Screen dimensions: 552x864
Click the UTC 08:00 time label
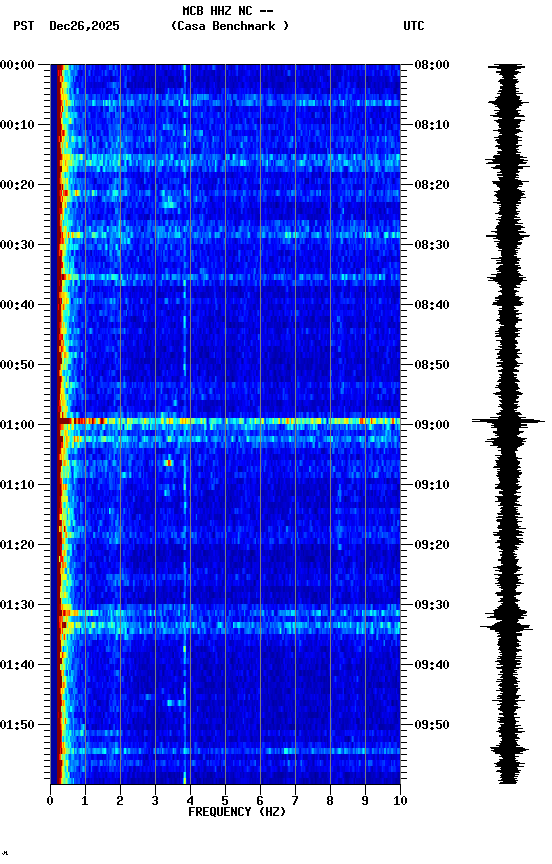(x=432, y=65)
